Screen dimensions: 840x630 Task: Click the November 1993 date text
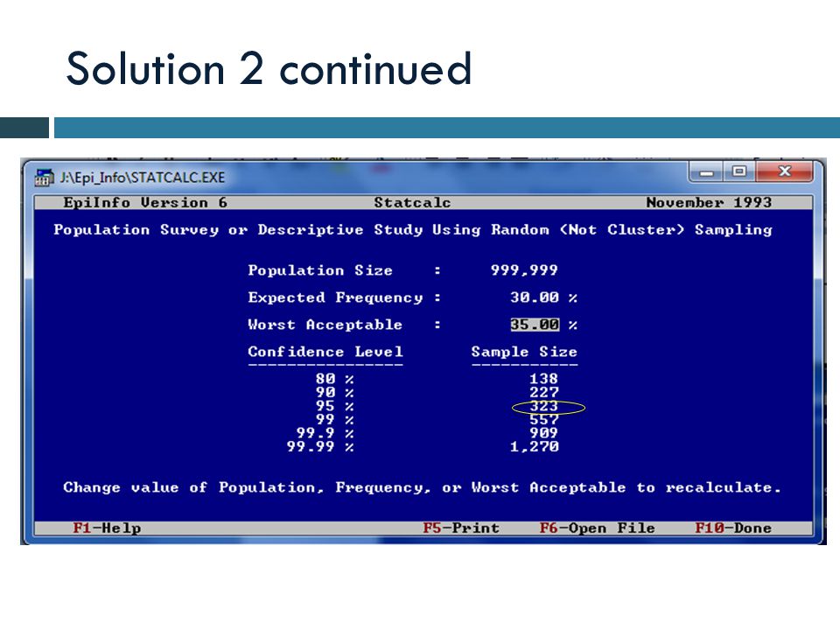point(709,202)
